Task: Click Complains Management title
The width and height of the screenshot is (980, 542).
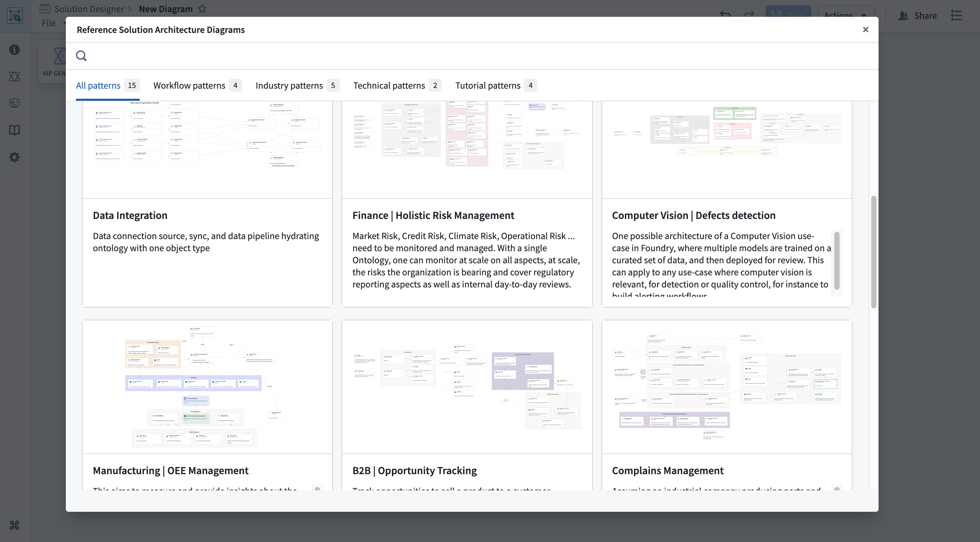Action: [668, 470]
